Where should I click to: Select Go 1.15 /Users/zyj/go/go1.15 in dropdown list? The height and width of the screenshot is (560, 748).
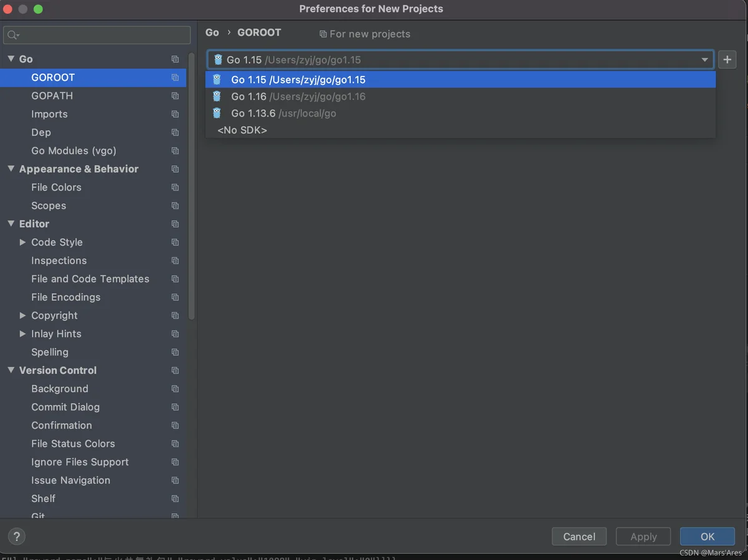[x=461, y=79]
